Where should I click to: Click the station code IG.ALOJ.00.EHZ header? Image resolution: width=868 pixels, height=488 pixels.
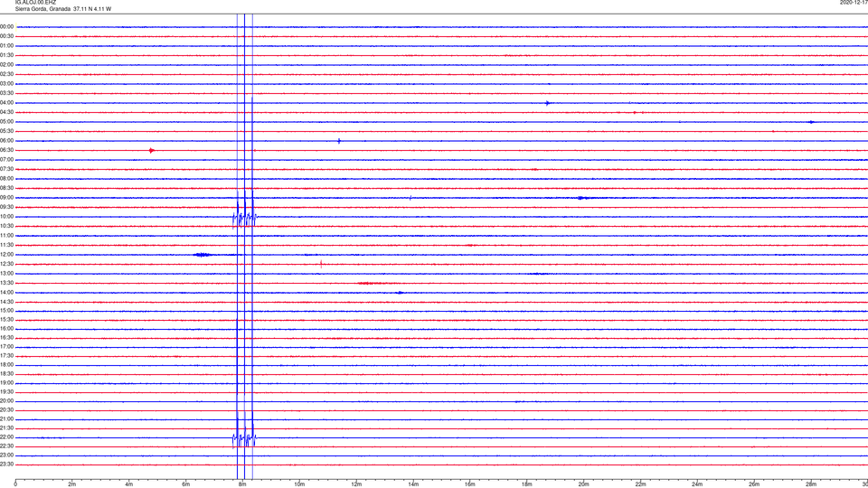coord(35,3)
